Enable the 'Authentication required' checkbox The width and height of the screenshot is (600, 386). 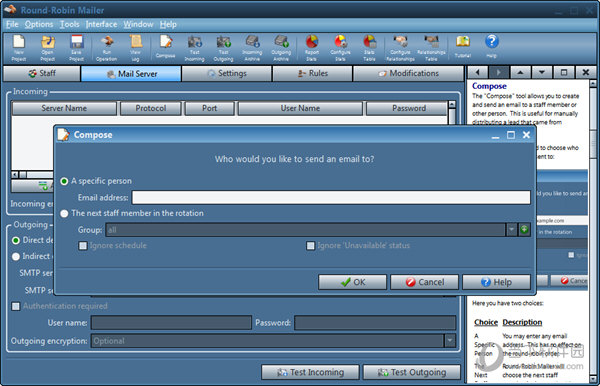(16, 306)
